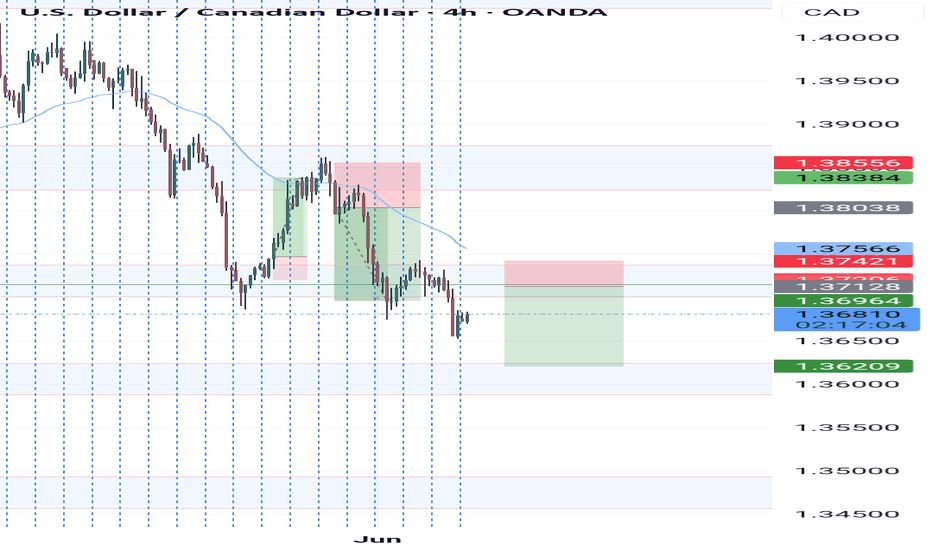The height and width of the screenshot is (550, 932).
Task: Click the 1.36000 price axis value
Action: (x=847, y=384)
